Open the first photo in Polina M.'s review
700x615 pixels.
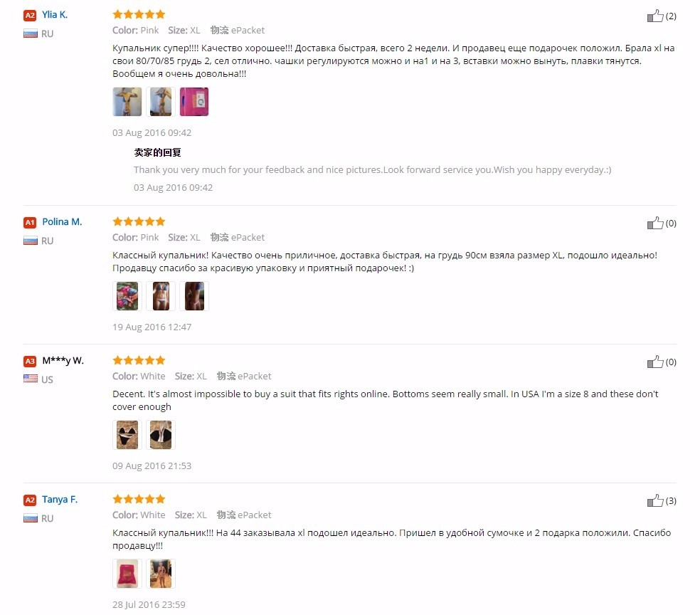click(x=127, y=296)
